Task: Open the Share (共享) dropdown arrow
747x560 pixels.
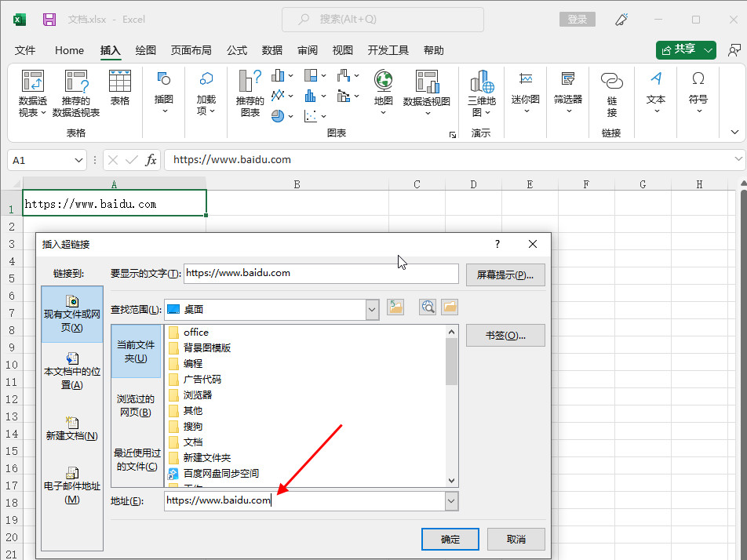Action: pos(709,50)
